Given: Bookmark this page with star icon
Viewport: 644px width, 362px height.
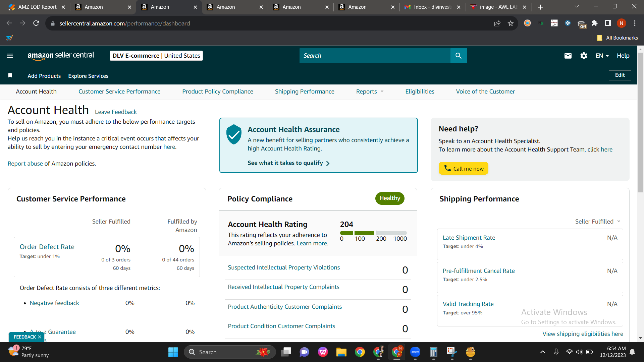Looking at the screenshot, I should pos(511,23).
